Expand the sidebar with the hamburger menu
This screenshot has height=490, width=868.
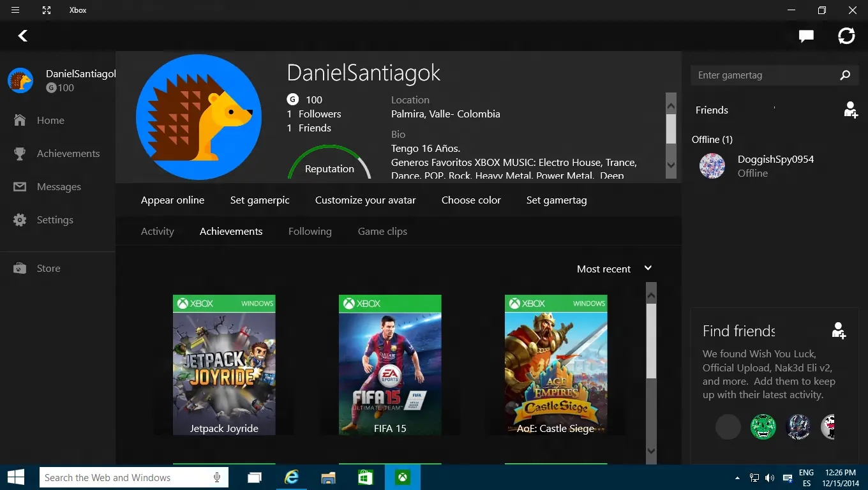point(15,10)
